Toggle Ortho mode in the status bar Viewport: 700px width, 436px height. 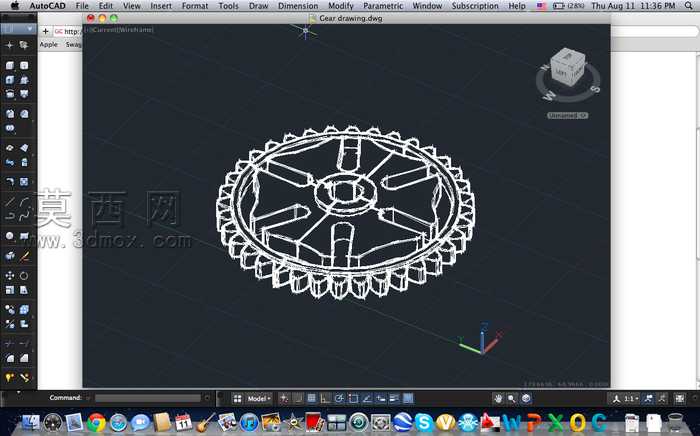[x=325, y=399]
